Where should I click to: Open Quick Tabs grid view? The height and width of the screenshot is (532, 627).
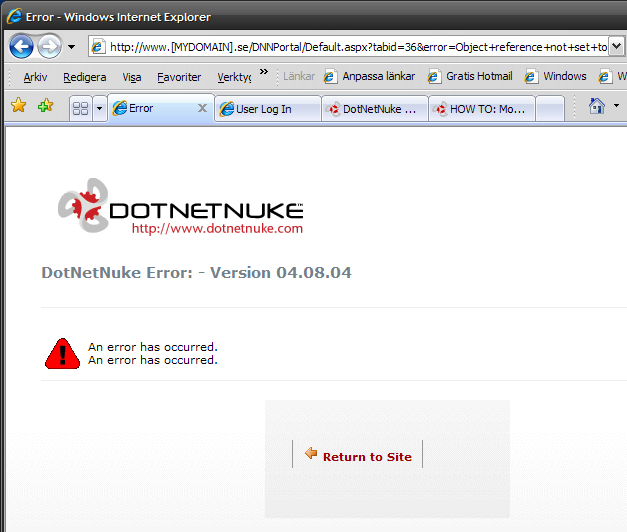(x=80, y=108)
